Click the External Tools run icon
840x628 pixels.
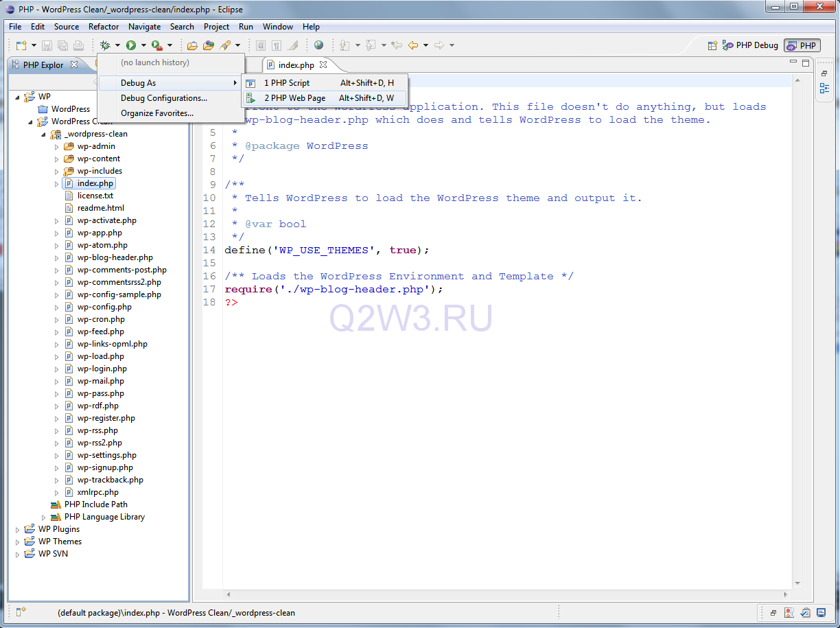[156, 45]
